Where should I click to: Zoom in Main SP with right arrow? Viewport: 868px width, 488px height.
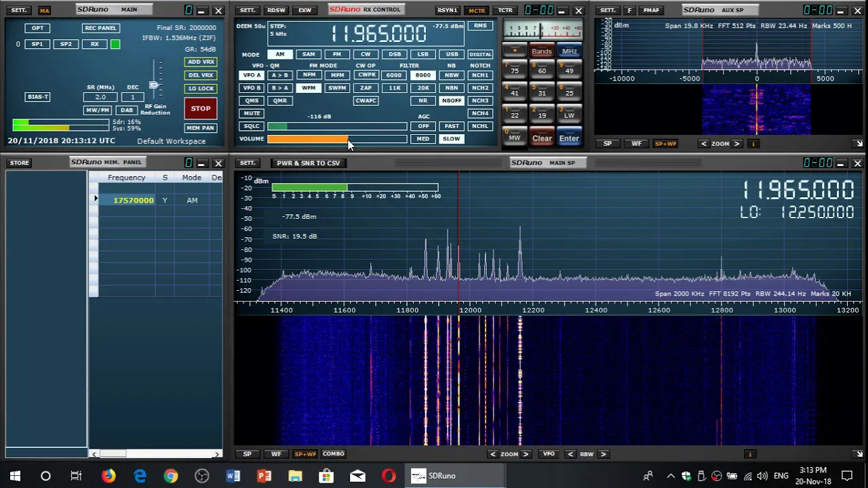[x=526, y=454]
